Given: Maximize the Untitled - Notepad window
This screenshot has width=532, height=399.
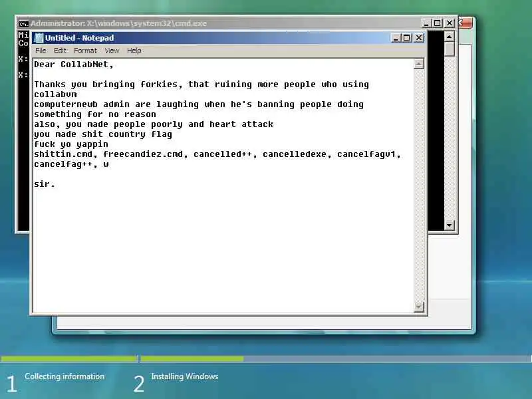Looking at the screenshot, I should [x=407, y=38].
